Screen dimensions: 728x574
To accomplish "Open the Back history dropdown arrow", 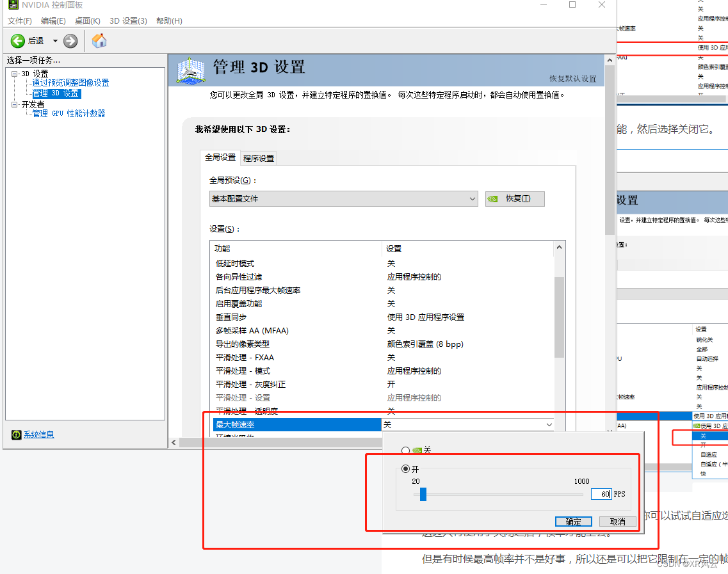I will [55, 41].
